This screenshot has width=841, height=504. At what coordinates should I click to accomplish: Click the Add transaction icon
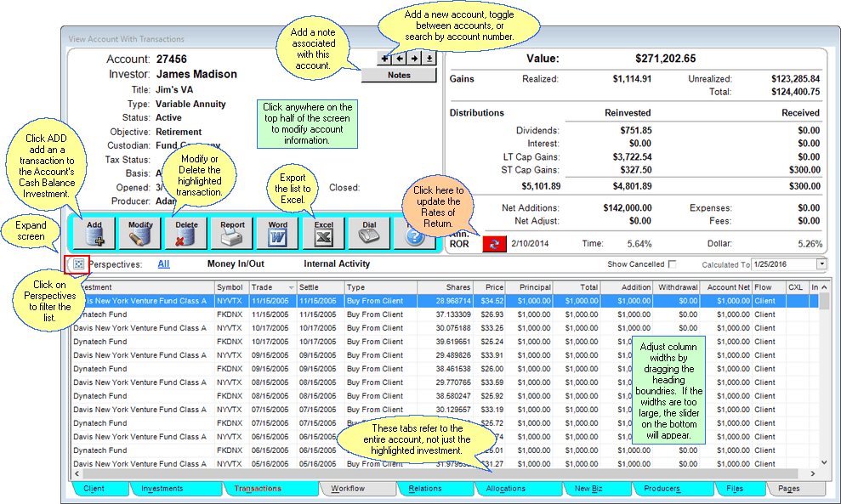(94, 232)
